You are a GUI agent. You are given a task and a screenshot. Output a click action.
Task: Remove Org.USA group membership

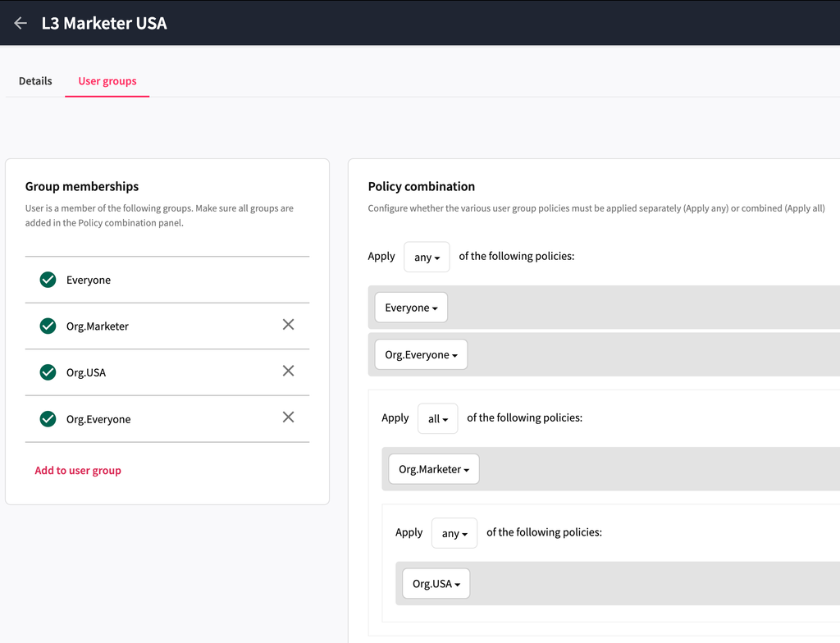coord(288,371)
